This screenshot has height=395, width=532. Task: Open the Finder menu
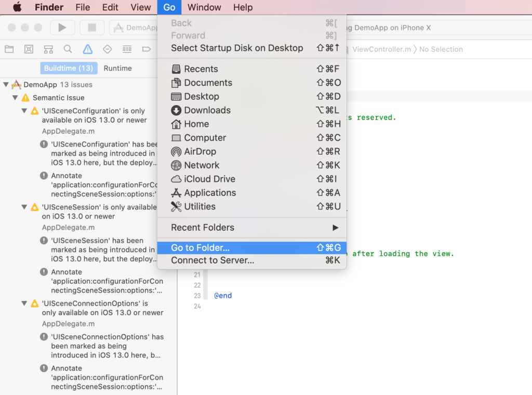49,7
